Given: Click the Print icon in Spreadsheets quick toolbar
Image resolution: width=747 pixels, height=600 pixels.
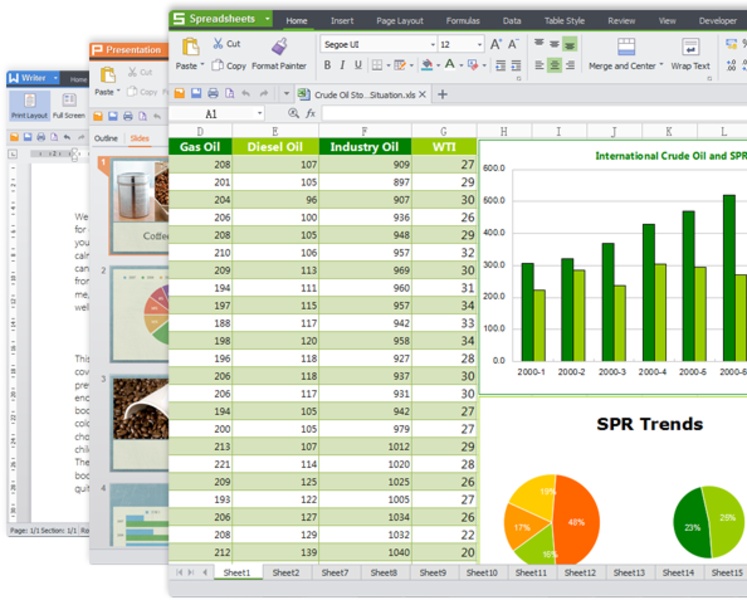Looking at the screenshot, I should pos(213,93).
